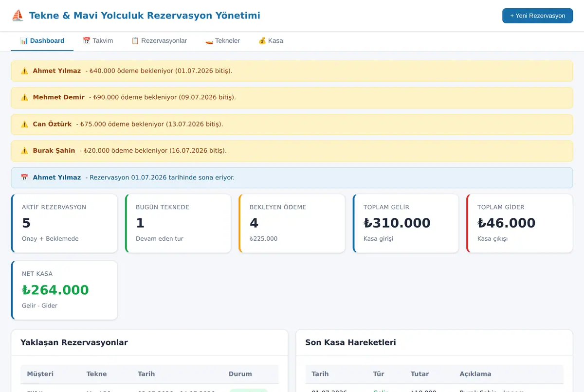This screenshot has height=392, width=584.
Task: Click the Müşteri column header
Action: (40, 374)
